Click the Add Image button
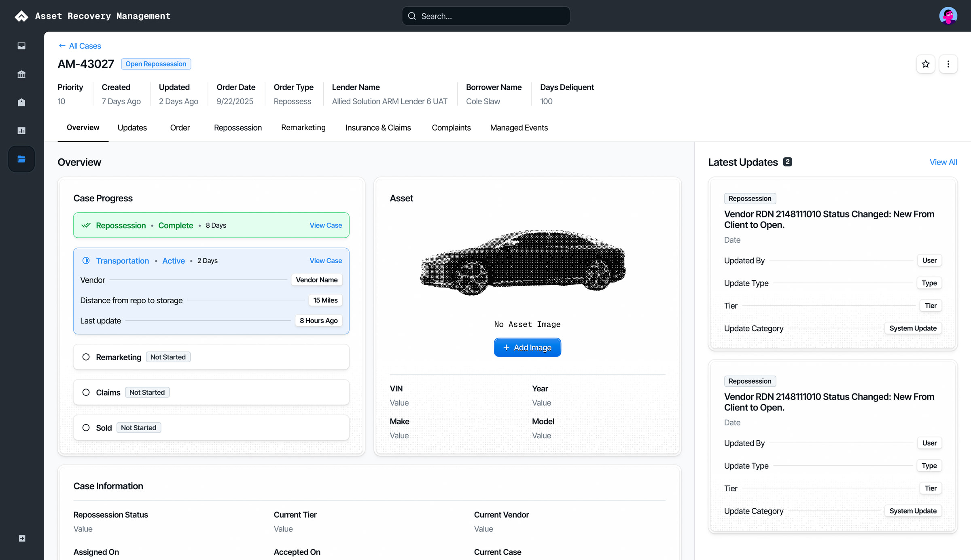This screenshot has width=971, height=560. [x=528, y=347]
